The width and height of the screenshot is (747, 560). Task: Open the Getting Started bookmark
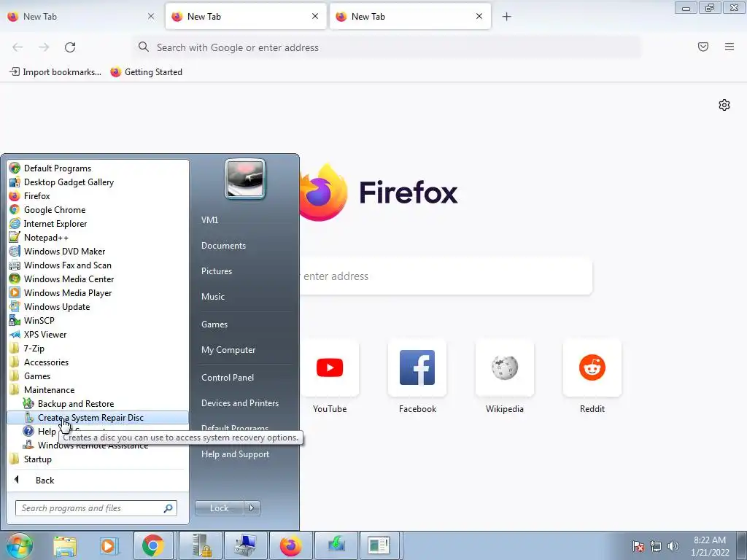click(x=146, y=72)
